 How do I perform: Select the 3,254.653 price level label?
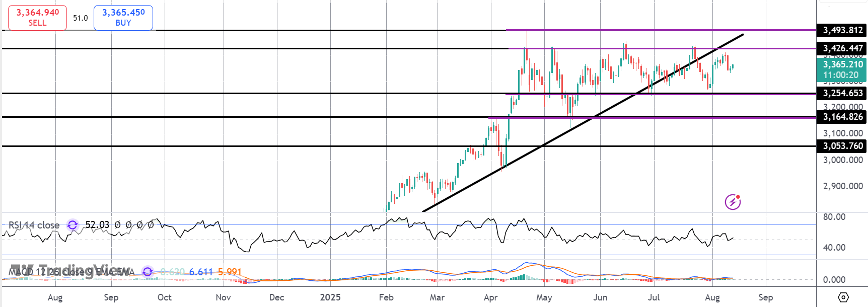pyautogui.click(x=842, y=93)
